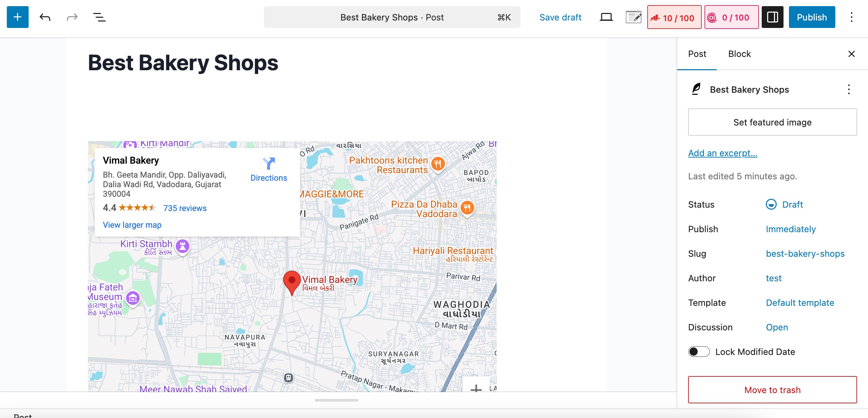Click the Pakhtoons kitchen restaurant marker
The height and width of the screenshot is (418, 868).
tap(438, 164)
